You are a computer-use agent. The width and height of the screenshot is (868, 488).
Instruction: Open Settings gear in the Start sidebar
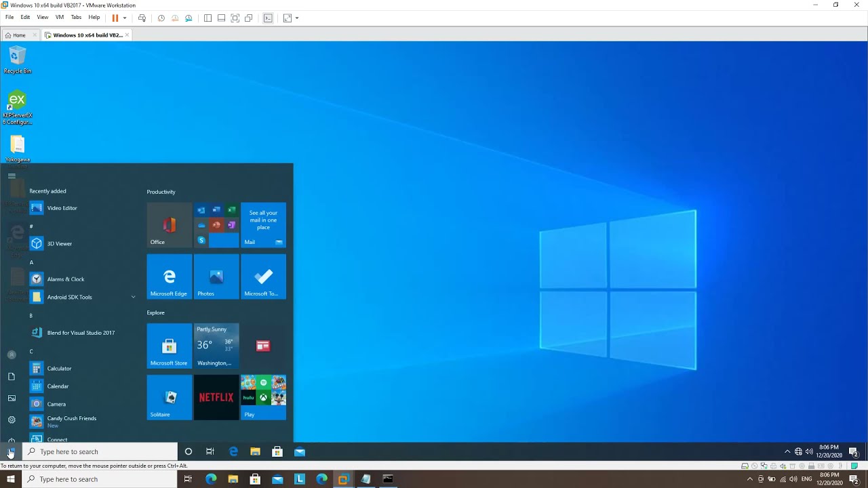pos(12,420)
